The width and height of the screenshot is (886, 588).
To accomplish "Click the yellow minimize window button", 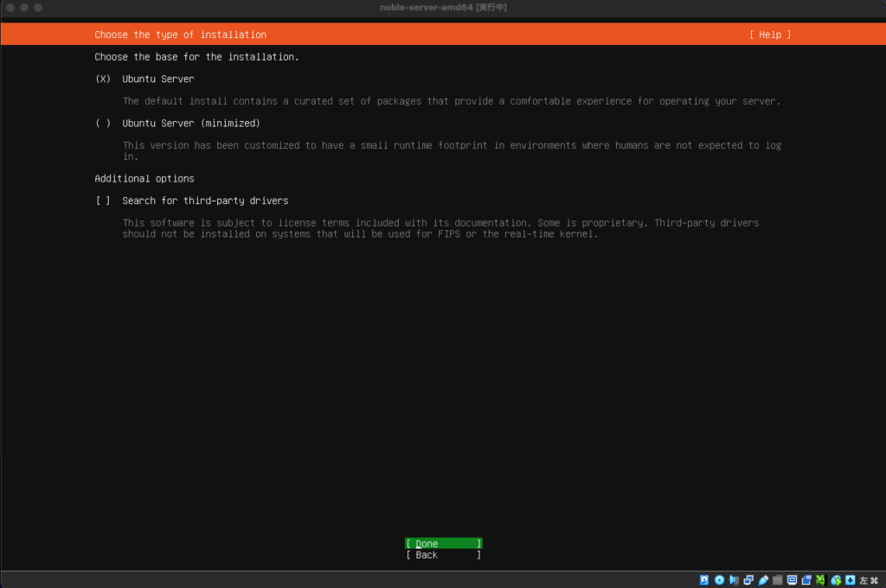I will point(24,7).
